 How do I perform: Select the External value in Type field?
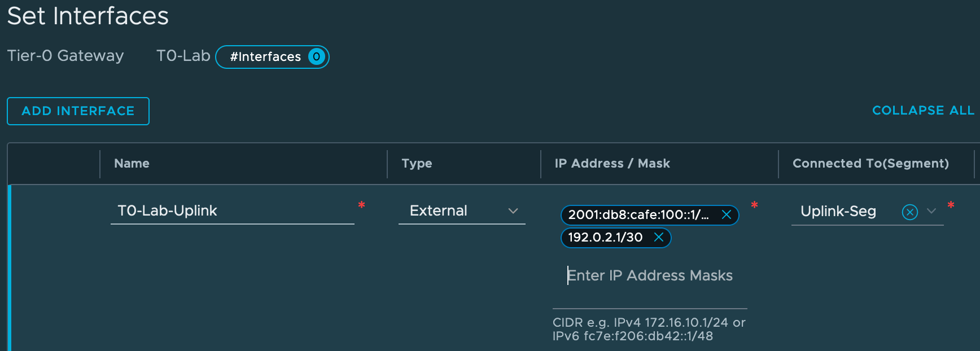coord(439,210)
